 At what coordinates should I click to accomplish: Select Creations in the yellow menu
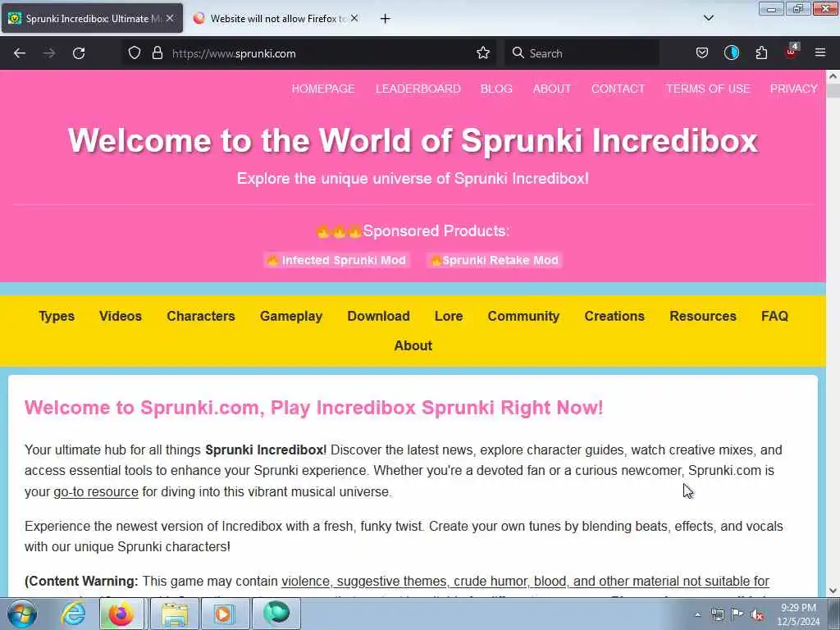click(614, 316)
